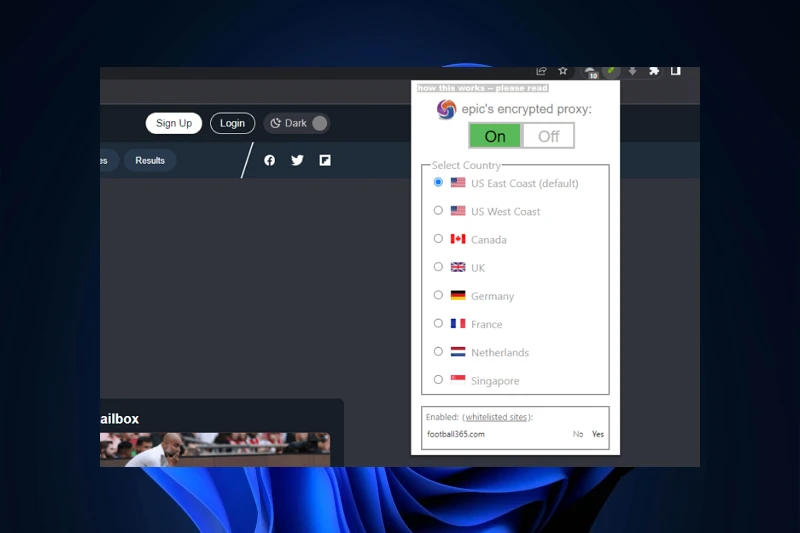Viewport: 800px width, 533px height.
Task: Open the Results tab
Action: pos(150,160)
